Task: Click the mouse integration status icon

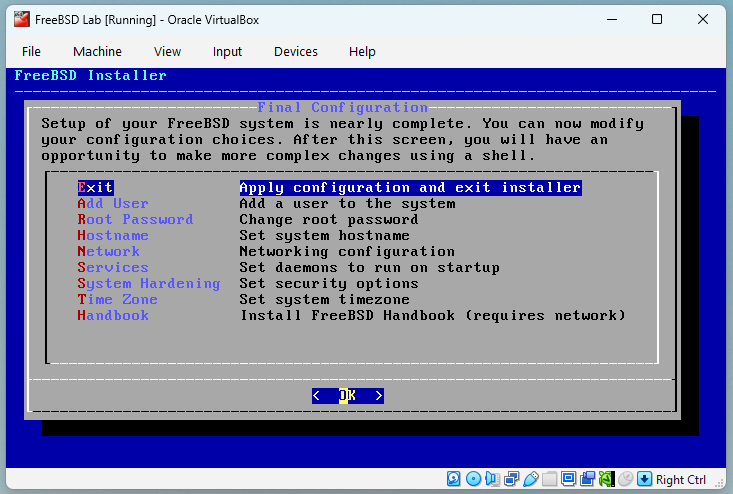Action: 625,479
